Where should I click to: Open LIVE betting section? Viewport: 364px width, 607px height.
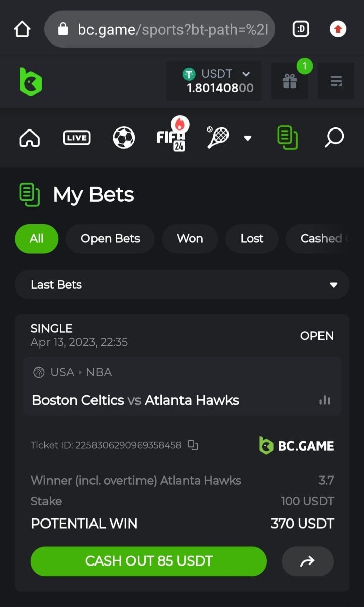point(77,138)
